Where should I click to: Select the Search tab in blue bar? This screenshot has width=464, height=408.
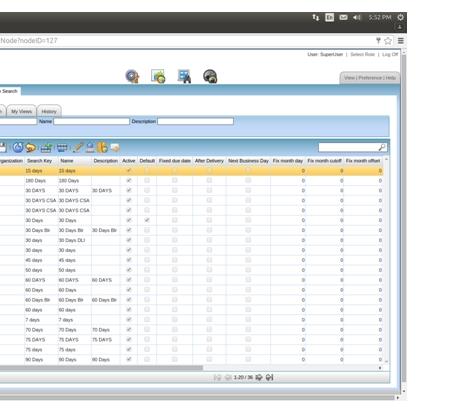coord(9,91)
